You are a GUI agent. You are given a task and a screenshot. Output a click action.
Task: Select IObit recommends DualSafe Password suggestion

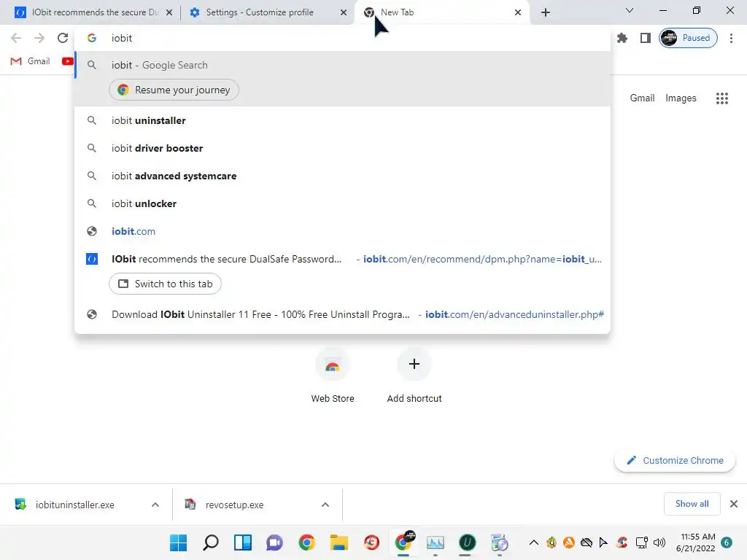pos(342,259)
